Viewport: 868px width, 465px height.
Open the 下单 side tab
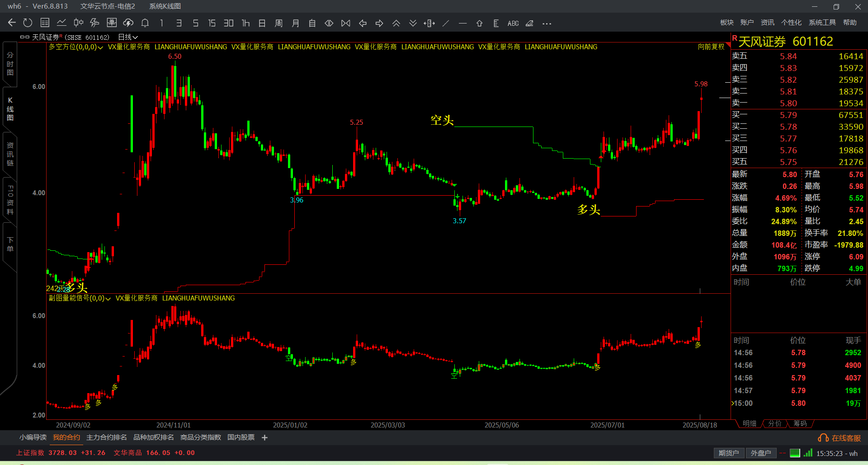pos(10,244)
